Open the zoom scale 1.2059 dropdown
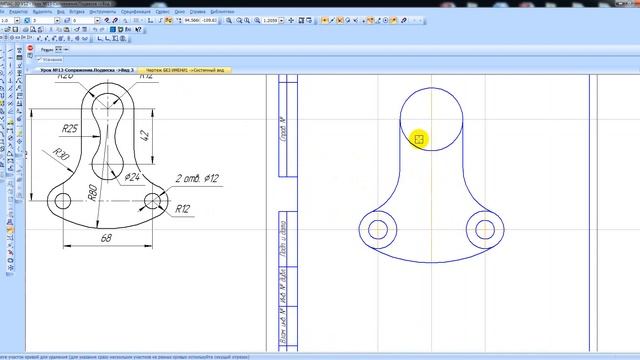Viewport: 640px width, 360px height. click(x=281, y=20)
